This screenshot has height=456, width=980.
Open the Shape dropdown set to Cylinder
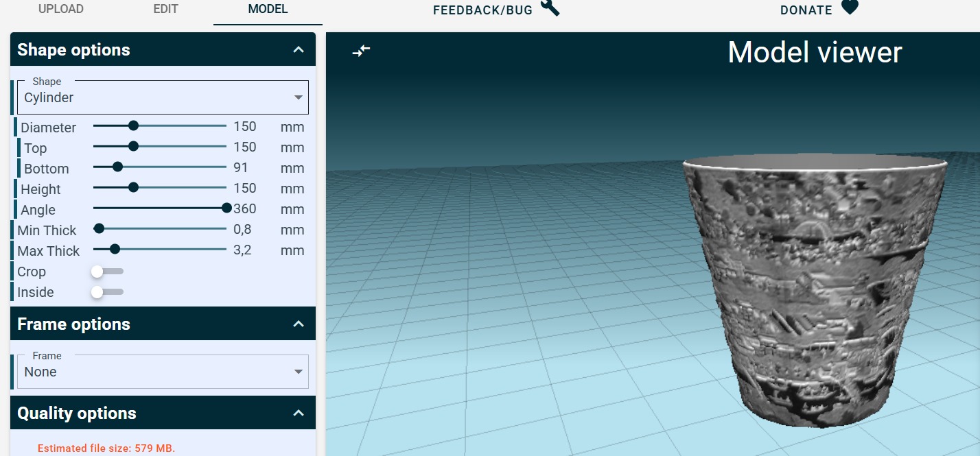pyautogui.click(x=163, y=97)
